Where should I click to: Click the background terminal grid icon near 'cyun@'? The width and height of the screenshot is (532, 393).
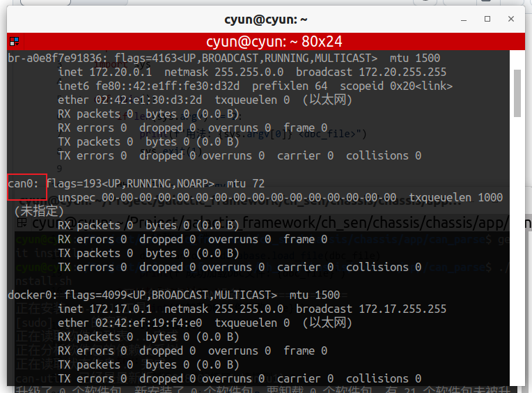pos(22,223)
